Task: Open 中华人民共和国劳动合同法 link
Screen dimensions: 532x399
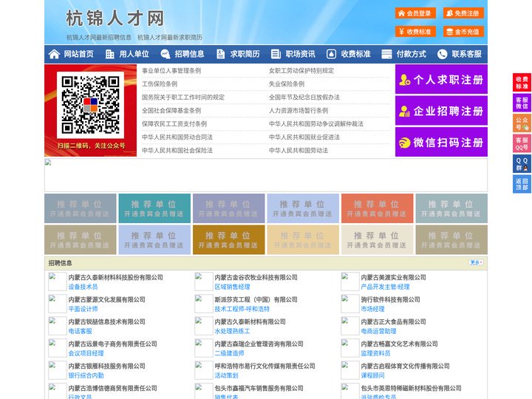Action: (x=177, y=137)
